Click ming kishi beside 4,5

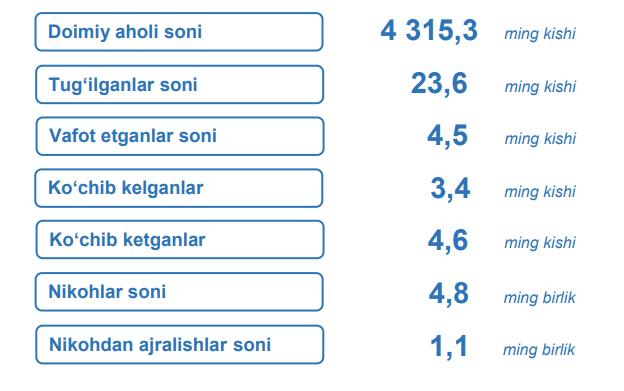click(x=540, y=139)
